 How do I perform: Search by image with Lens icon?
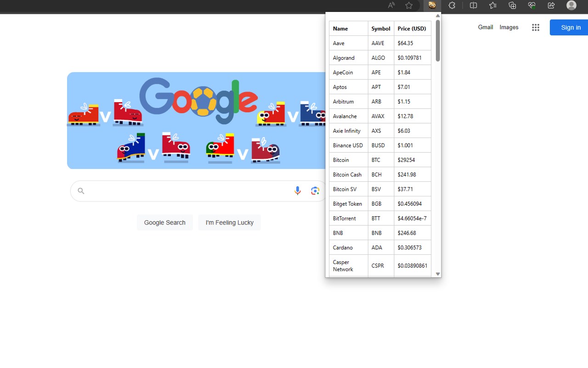point(315,191)
